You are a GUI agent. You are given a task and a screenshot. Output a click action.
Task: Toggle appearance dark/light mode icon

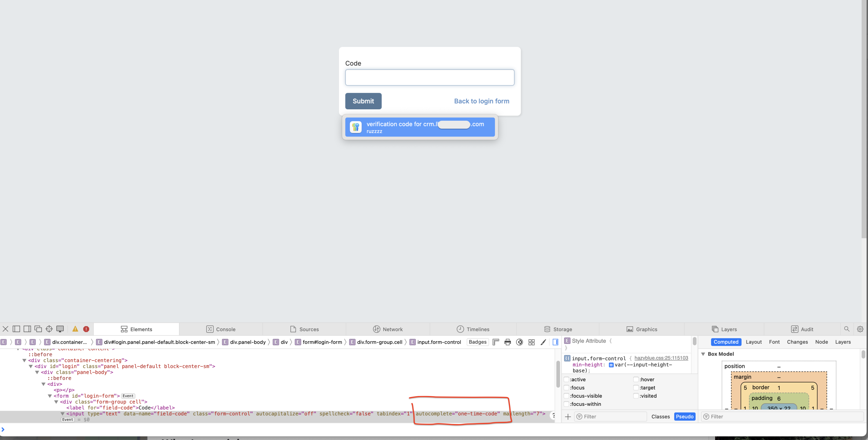click(x=520, y=342)
